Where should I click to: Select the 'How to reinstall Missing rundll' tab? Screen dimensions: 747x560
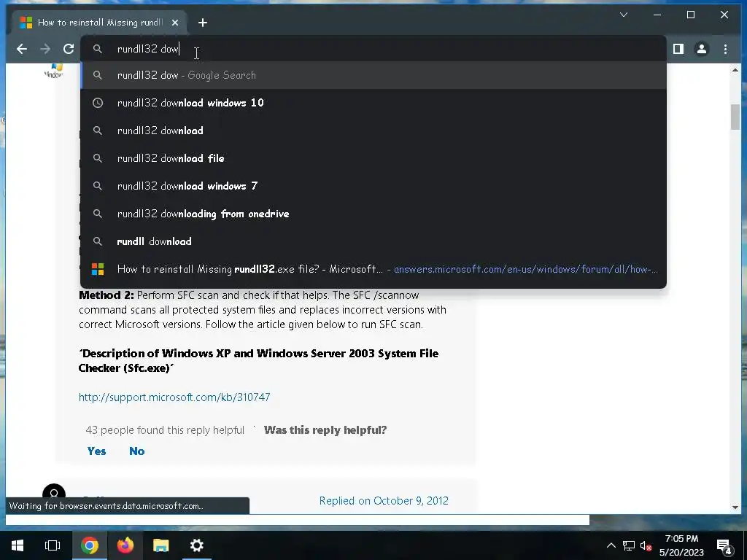coord(98,23)
